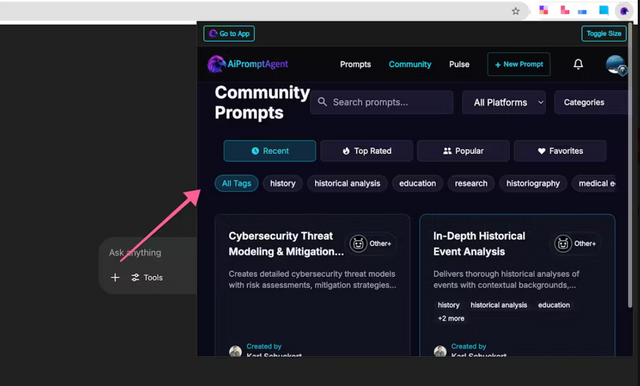Click Other+ platform badge on Cybersecurity card
Viewport: 640px width, 386px height.
(x=371, y=244)
